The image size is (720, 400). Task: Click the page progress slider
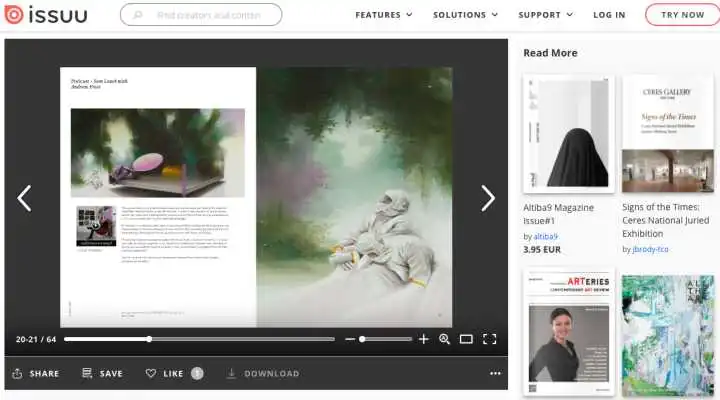pyautogui.click(x=199, y=339)
